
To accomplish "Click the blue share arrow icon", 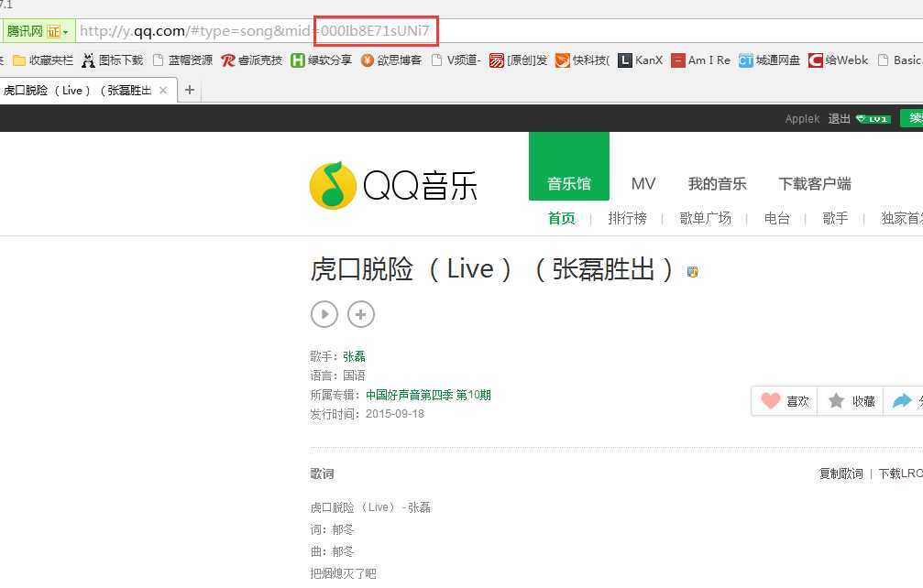I will (x=902, y=401).
